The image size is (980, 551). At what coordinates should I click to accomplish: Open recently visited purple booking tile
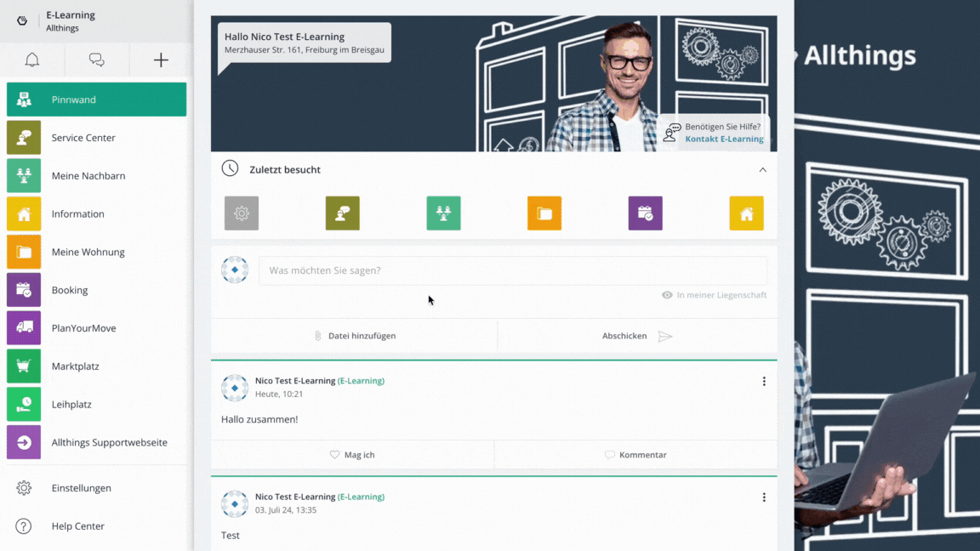(646, 213)
